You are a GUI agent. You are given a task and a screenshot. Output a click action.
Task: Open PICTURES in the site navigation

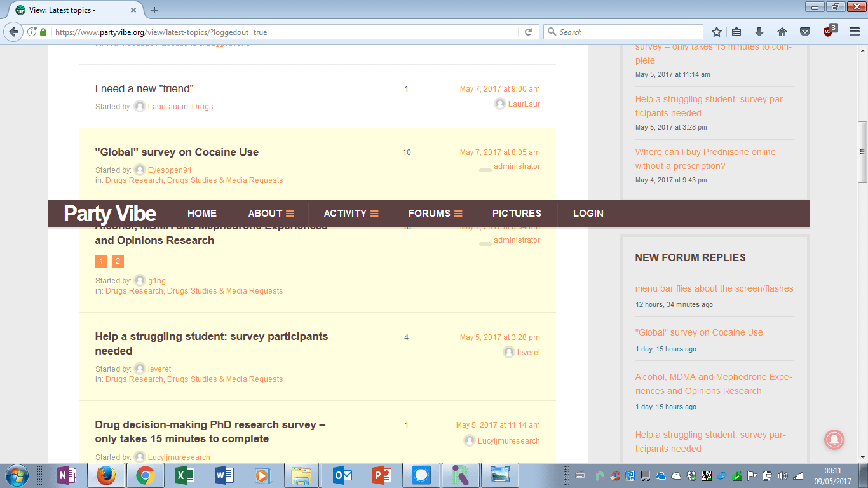pyautogui.click(x=517, y=213)
